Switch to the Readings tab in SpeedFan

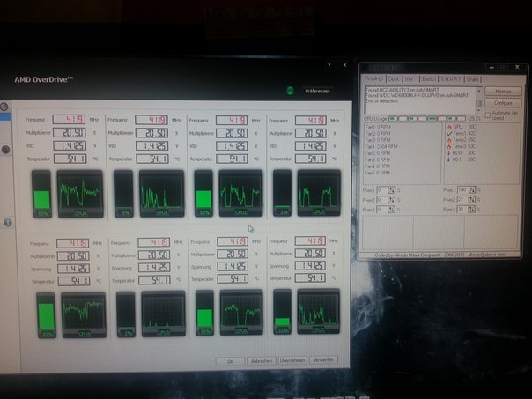(x=373, y=78)
